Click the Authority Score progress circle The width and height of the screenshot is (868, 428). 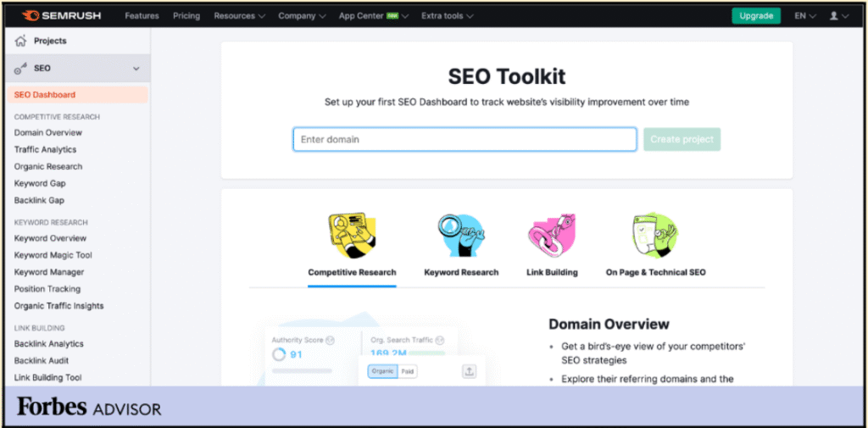(279, 355)
